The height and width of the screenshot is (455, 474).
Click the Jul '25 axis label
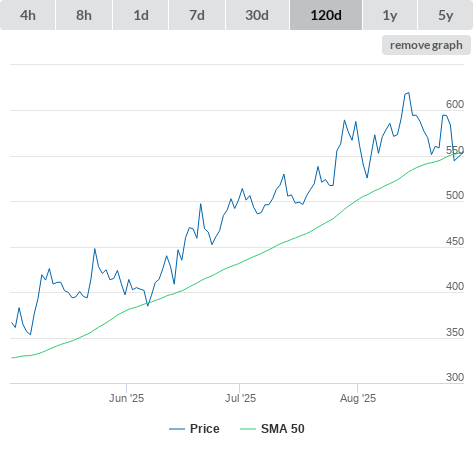click(240, 398)
